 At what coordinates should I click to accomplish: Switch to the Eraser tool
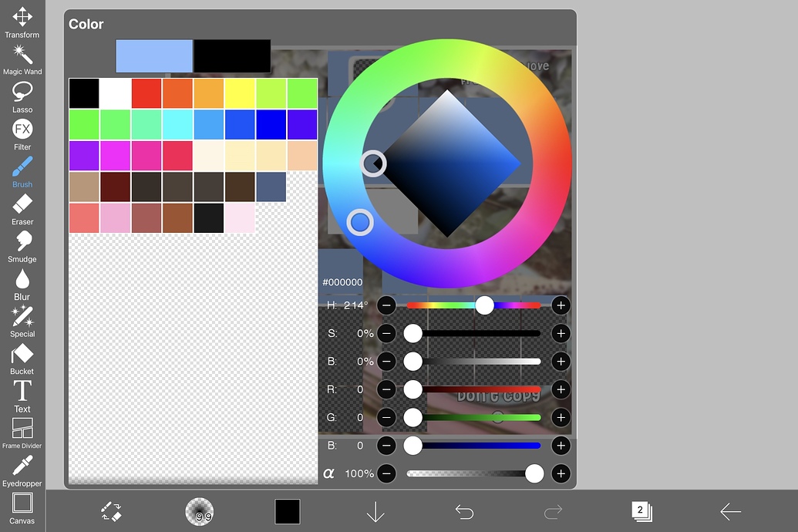[x=22, y=207]
